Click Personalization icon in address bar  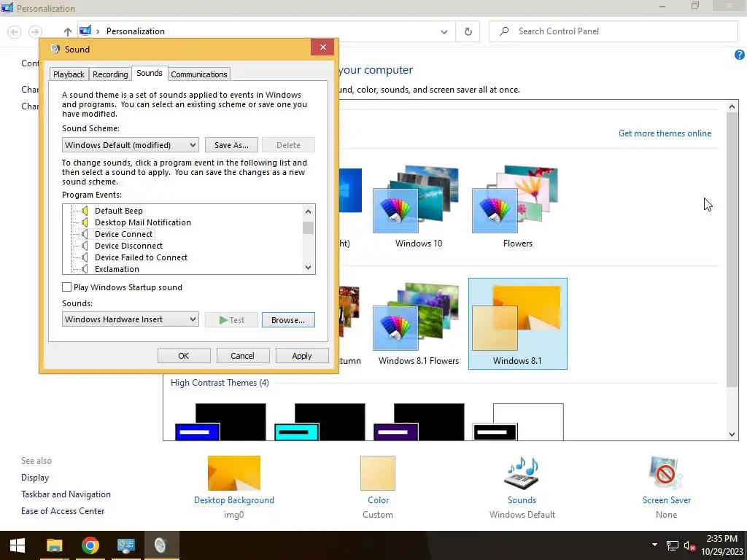point(85,31)
